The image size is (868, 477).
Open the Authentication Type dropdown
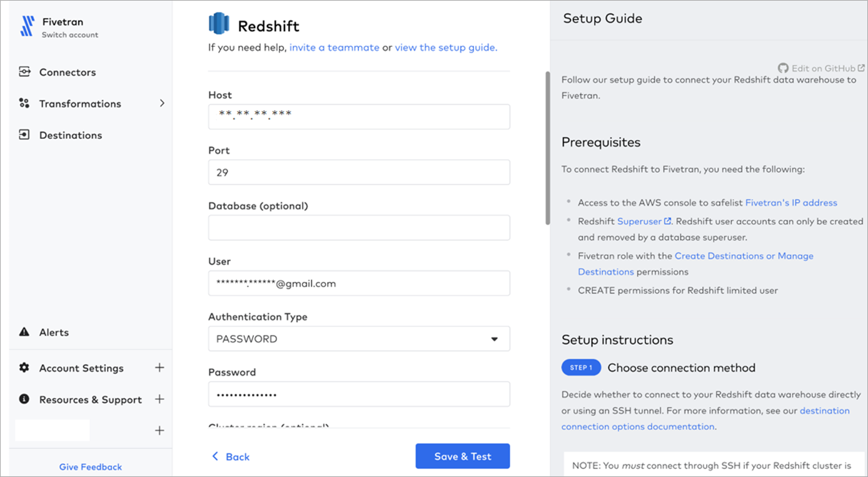pyautogui.click(x=359, y=338)
